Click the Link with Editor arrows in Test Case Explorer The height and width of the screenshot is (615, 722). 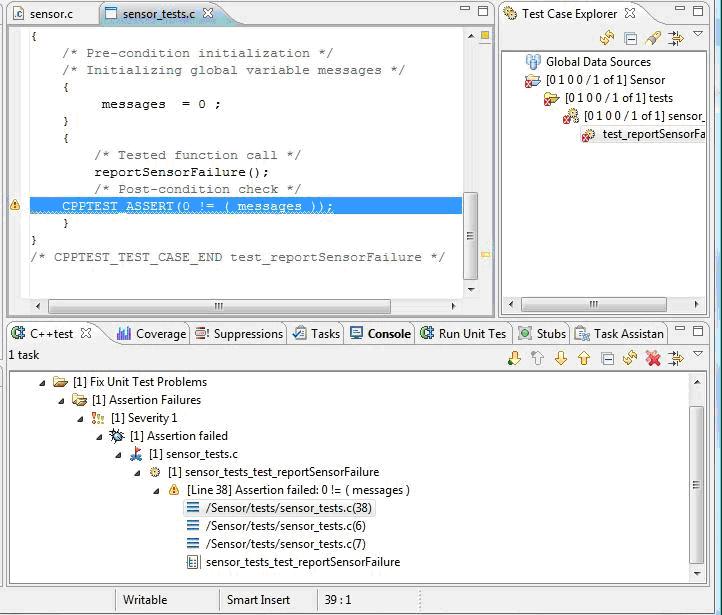pos(676,38)
